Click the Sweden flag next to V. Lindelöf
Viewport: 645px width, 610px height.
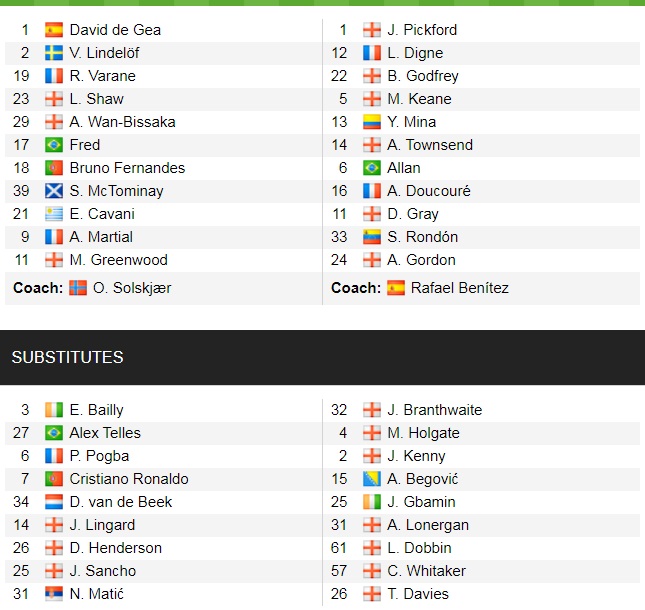(54, 53)
